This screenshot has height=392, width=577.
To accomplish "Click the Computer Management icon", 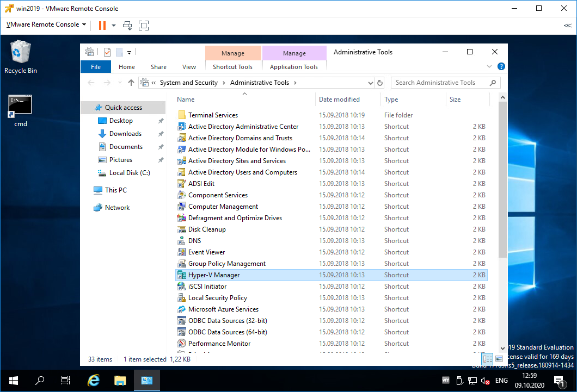I will [181, 207].
